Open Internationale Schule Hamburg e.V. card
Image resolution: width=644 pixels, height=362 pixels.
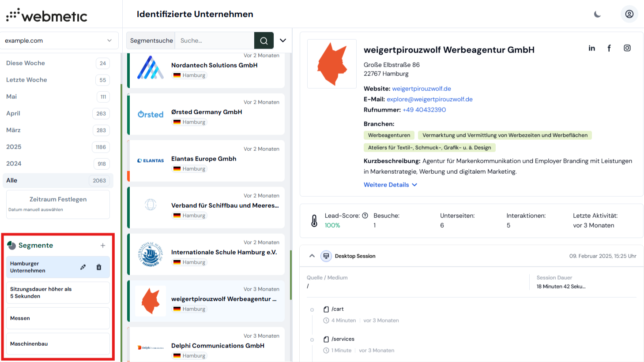click(x=206, y=254)
